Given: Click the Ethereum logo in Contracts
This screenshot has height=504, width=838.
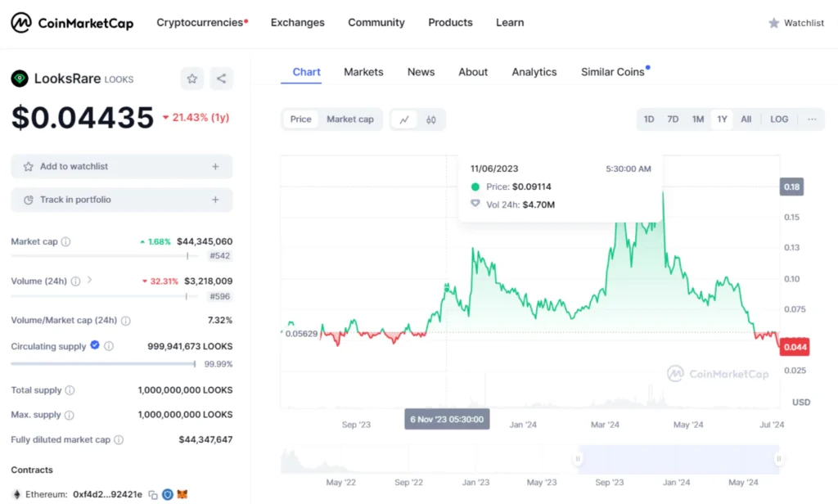Looking at the screenshot, I should (x=16, y=494).
